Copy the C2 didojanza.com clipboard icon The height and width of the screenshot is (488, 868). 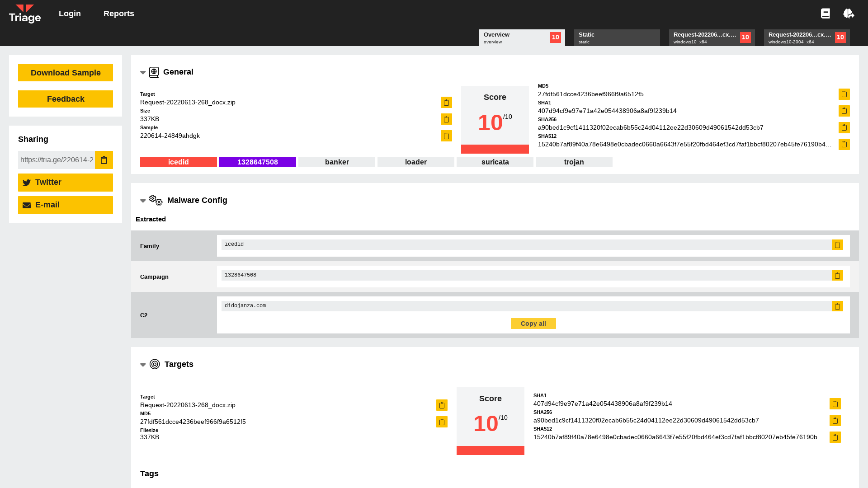pyautogui.click(x=837, y=306)
